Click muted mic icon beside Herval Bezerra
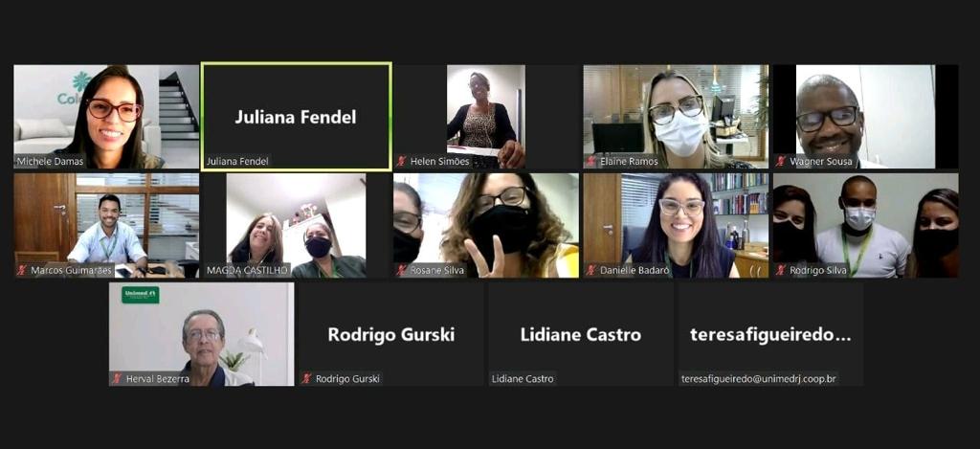This screenshot has width=980, height=449. pos(117,378)
